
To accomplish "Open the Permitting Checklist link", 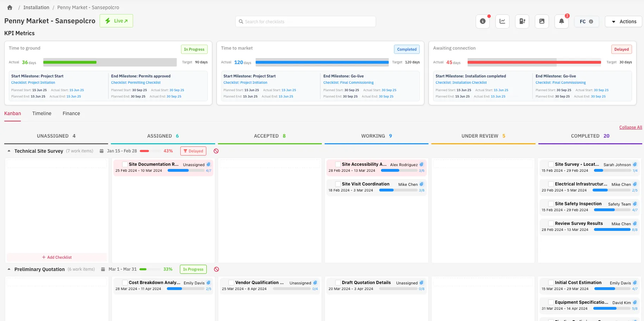I will point(136,83).
